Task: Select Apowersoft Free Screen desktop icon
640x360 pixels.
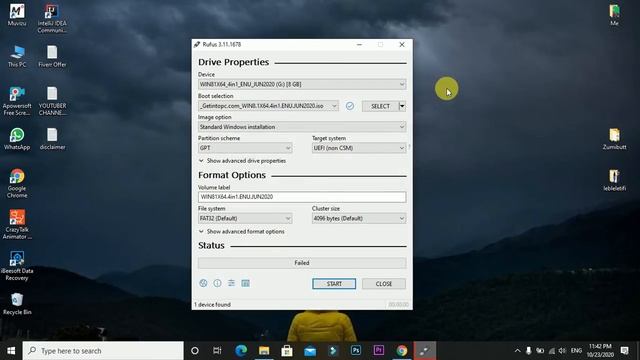Action: (x=17, y=101)
